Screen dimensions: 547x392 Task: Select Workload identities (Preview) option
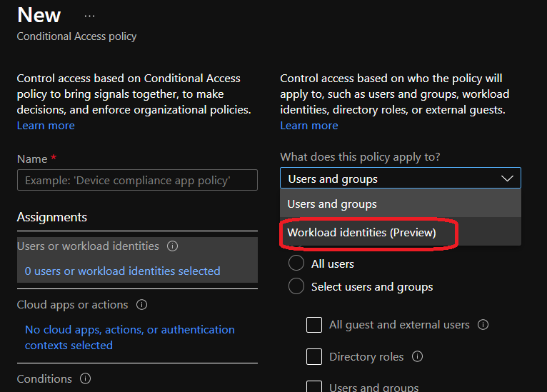pos(361,233)
